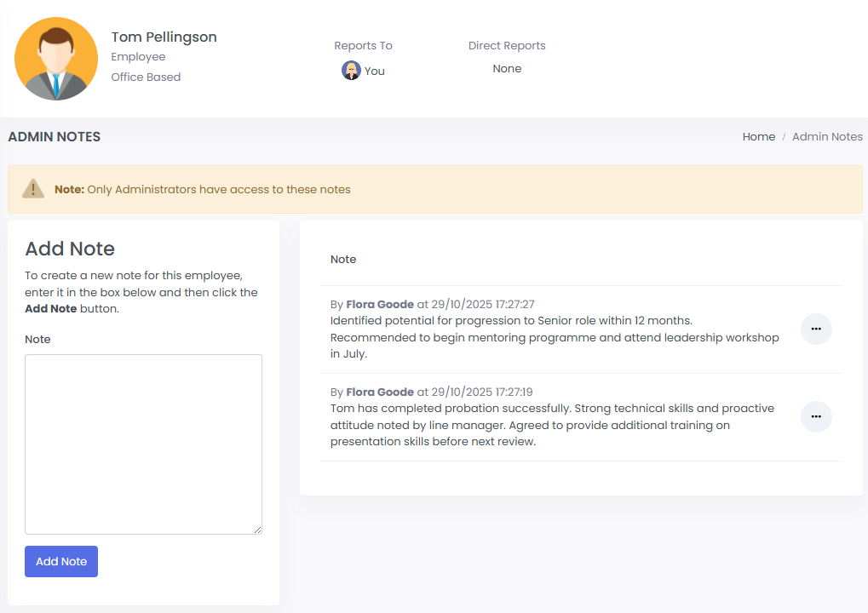Click the manager avatar under Reports To

point(351,71)
